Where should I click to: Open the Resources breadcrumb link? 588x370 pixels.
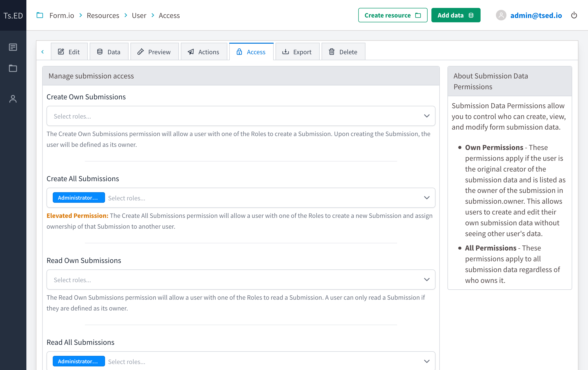tap(103, 15)
